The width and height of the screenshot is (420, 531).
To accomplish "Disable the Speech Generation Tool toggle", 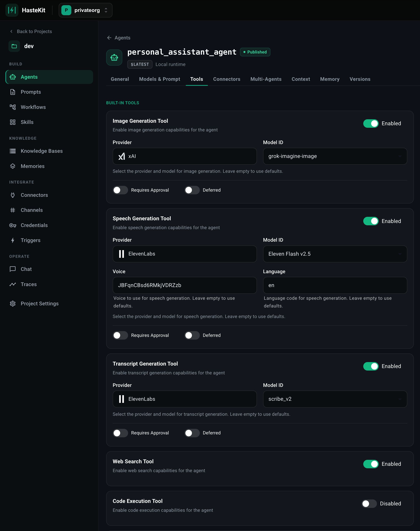I will (371, 221).
